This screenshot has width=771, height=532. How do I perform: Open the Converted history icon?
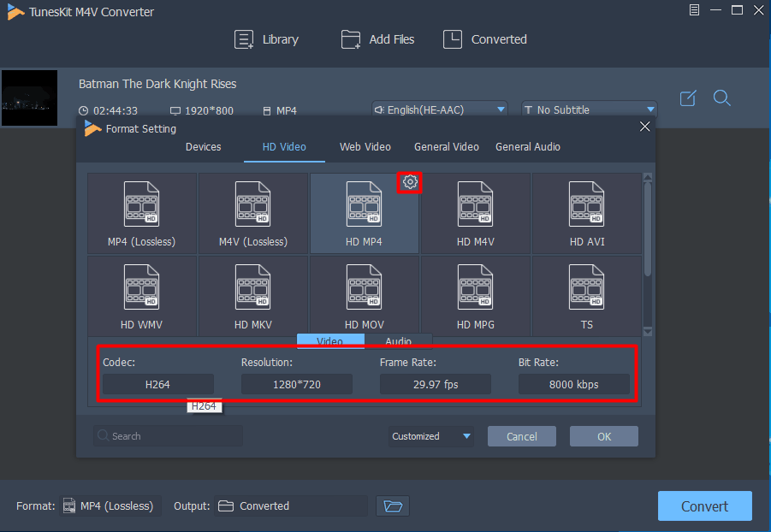453,39
